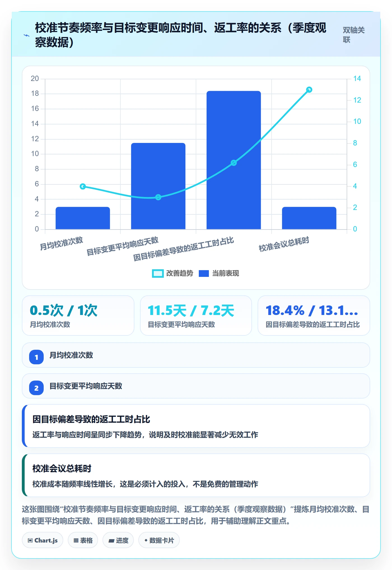
Task: Click the text 校准成本随频率线性增长
Action: click(x=73, y=484)
